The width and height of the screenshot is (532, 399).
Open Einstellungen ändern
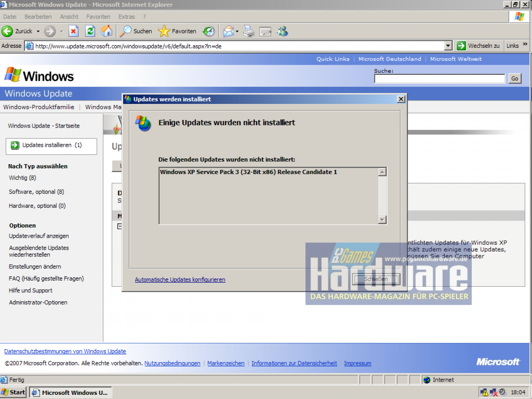click(35, 266)
